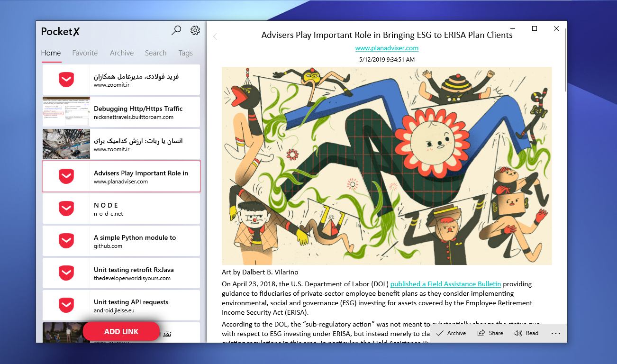
Task: Open search with the magnifier icon
Action: 176,31
